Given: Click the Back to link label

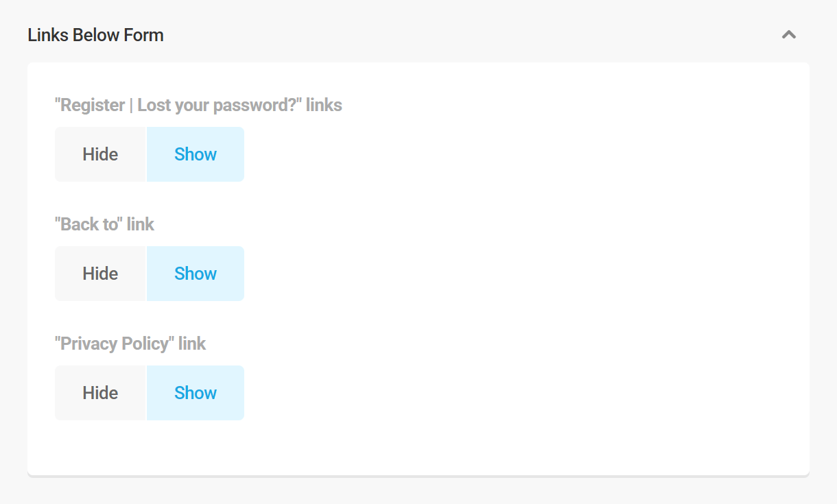Looking at the screenshot, I should coord(104,224).
